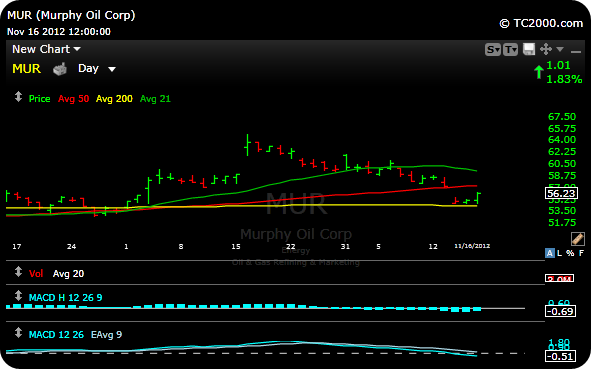The width and height of the screenshot is (591, 369).
Task: Select the yellow Avg 200 indicator label
Action: 114,99
